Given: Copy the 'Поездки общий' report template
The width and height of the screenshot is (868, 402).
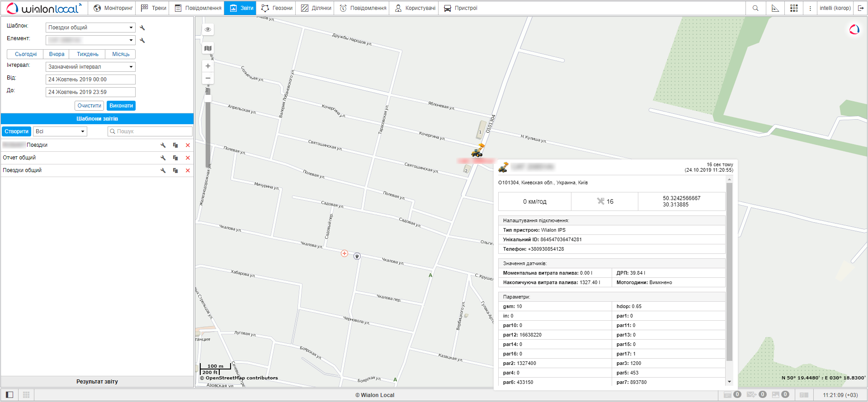Looking at the screenshot, I should (x=175, y=171).
